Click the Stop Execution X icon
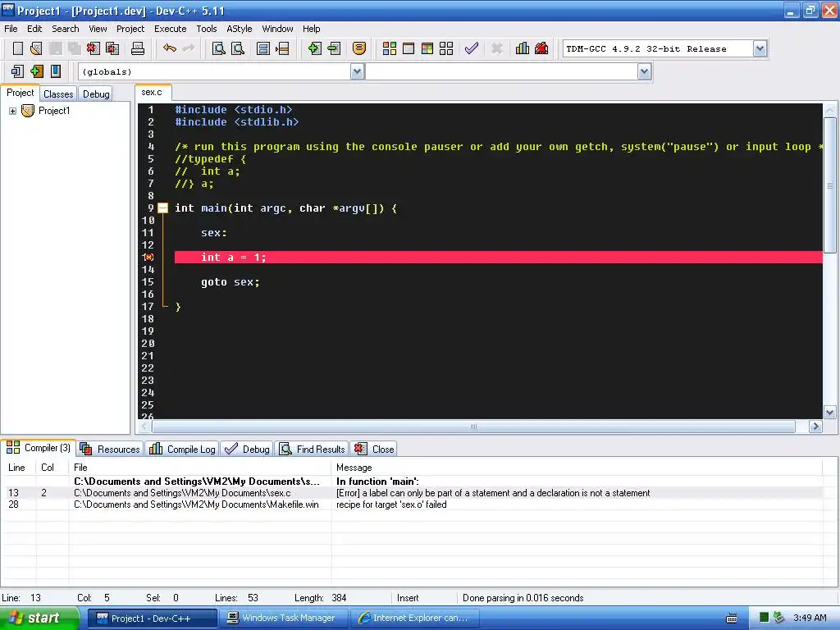The width and height of the screenshot is (840, 630). coord(497,48)
